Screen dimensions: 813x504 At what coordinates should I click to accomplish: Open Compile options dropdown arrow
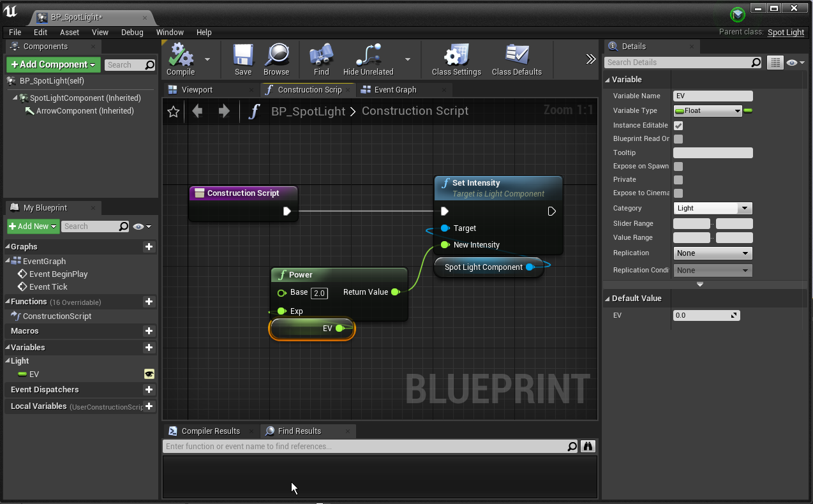coord(207,59)
